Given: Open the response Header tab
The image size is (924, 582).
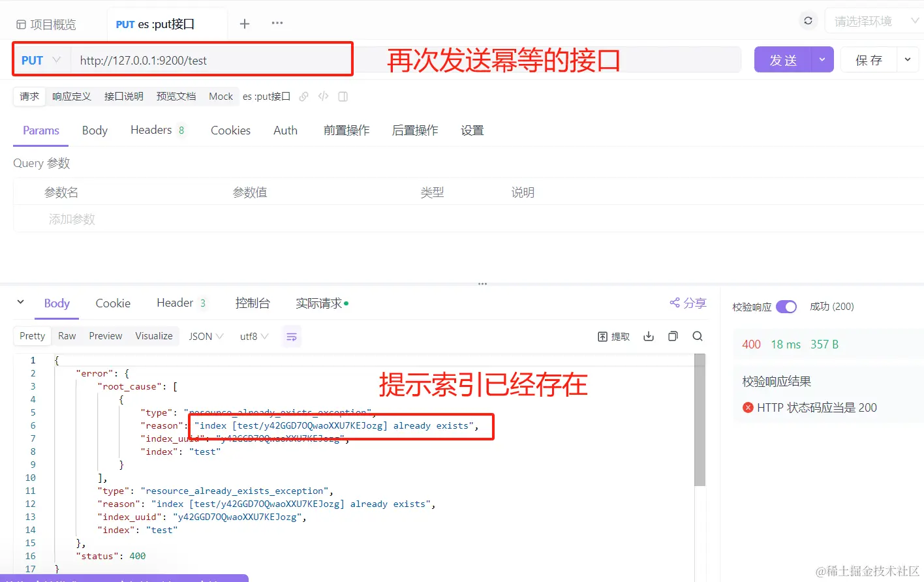Looking at the screenshot, I should pos(181,303).
